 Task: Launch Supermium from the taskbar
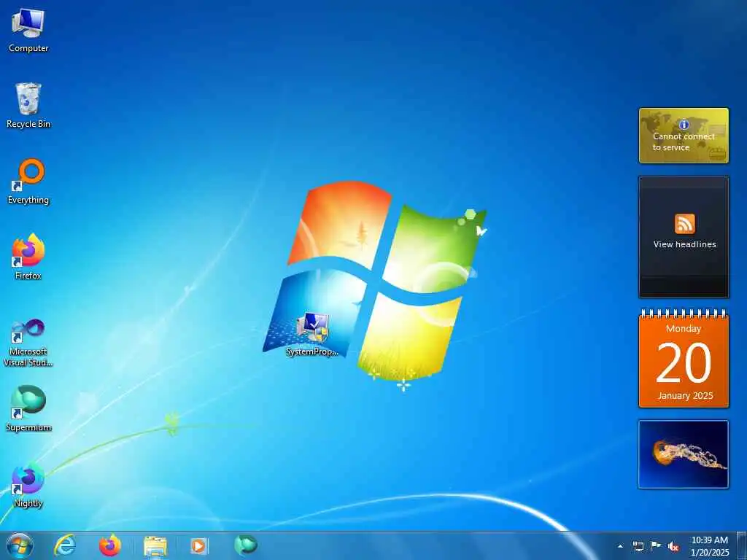click(x=246, y=545)
